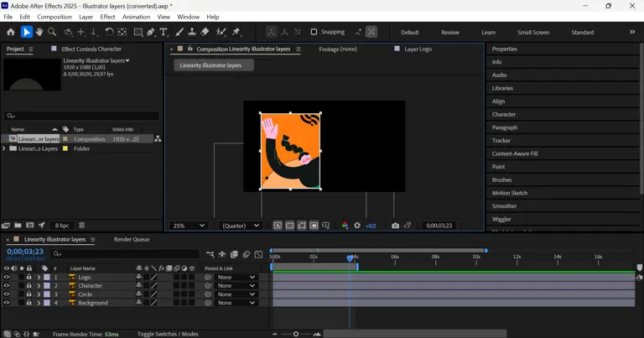This screenshot has width=644, height=338.
Task: Expand the Circle layer properties
Action: 39,294
